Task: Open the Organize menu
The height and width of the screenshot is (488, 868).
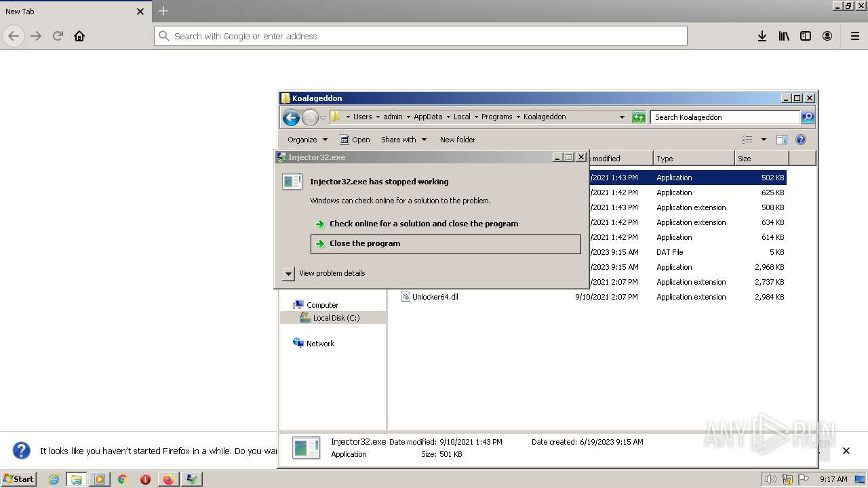Action: (x=307, y=140)
